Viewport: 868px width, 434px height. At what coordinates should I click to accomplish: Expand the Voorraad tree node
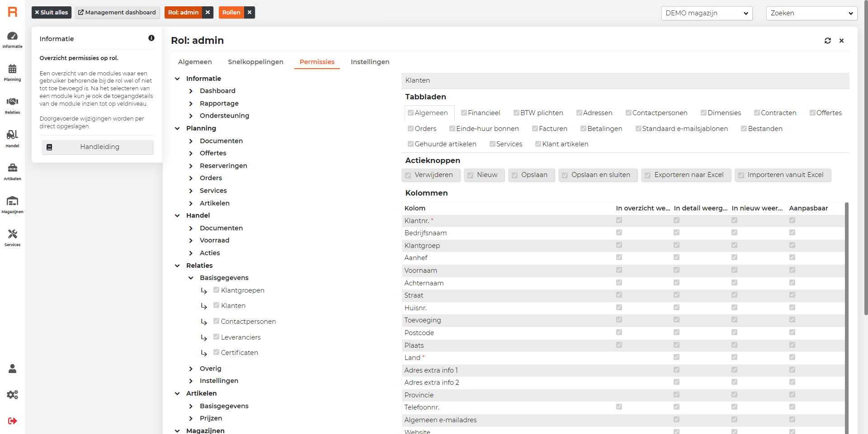191,240
